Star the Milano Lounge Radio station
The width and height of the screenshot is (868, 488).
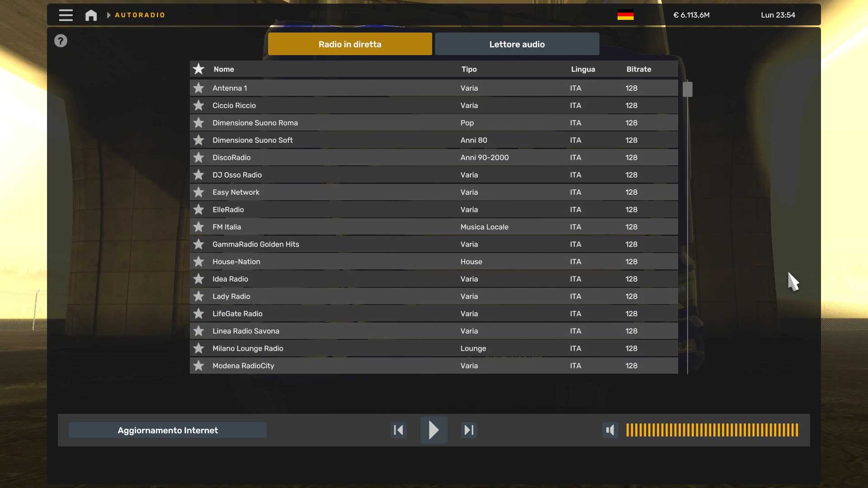click(198, 348)
